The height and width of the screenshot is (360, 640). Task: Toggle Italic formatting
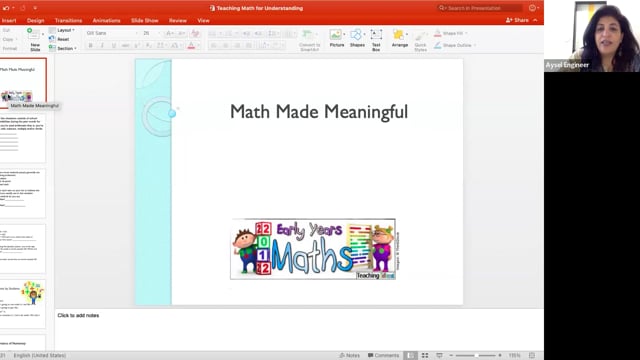(x=102, y=45)
